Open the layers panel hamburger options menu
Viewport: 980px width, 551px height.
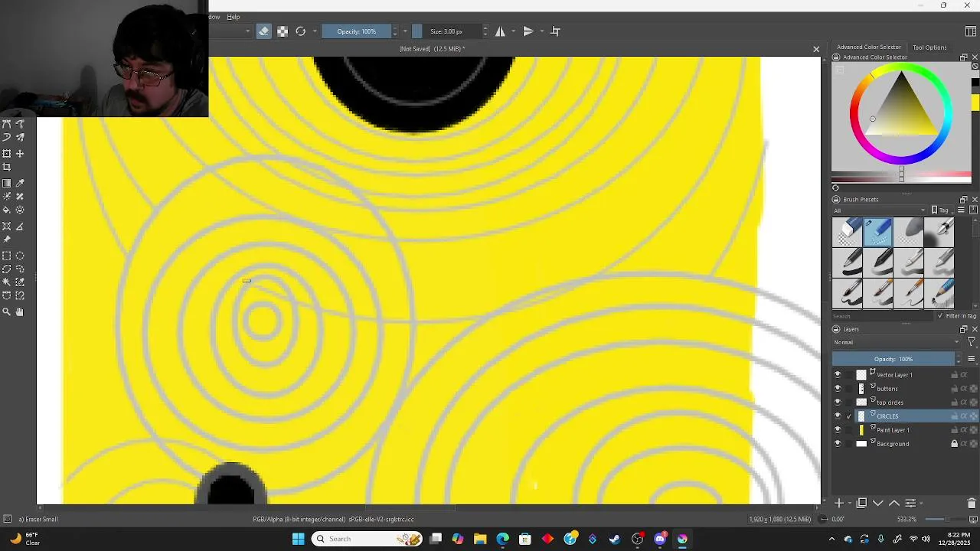(x=971, y=359)
